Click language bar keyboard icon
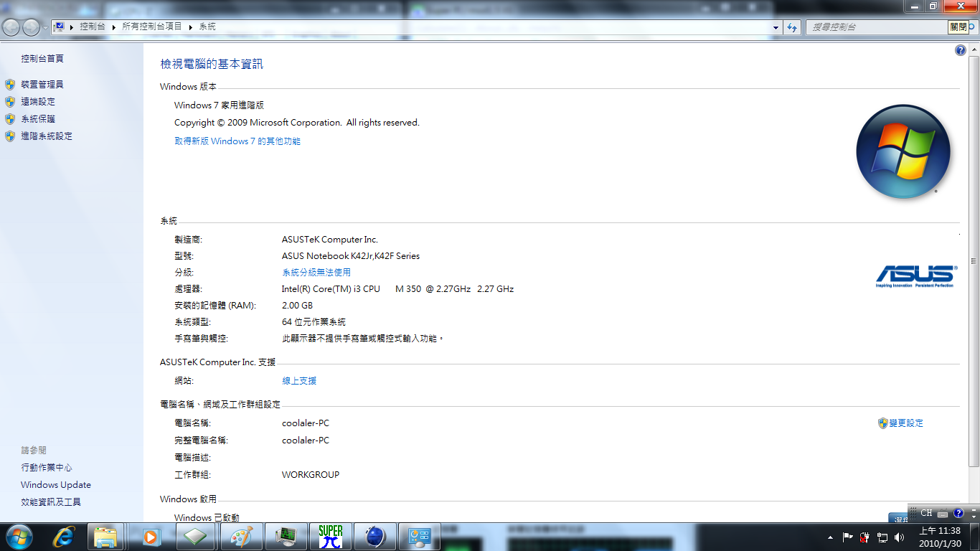The width and height of the screenshot is (980, 551). point(943,513)
